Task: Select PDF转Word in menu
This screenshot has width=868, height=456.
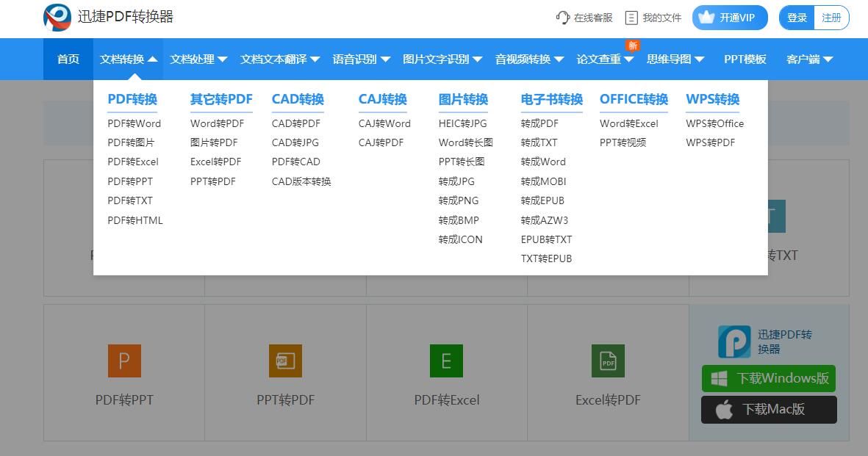Action: click(134, 123)
